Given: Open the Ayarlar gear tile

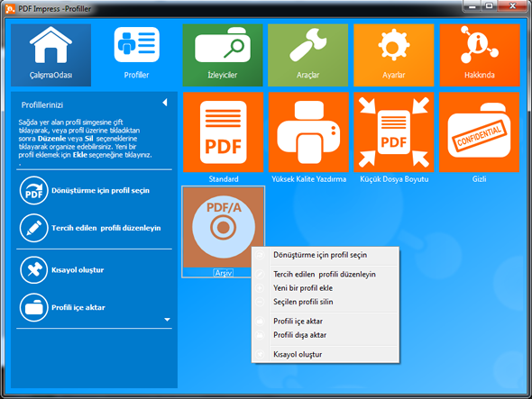Looking at the screenshot, I should (x=393, y=55).
